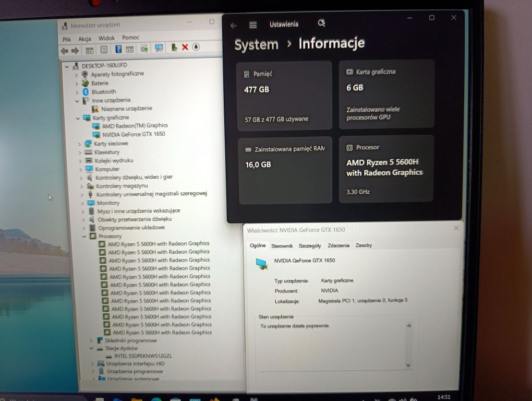Open the Pomoc menu

[130, 38]
